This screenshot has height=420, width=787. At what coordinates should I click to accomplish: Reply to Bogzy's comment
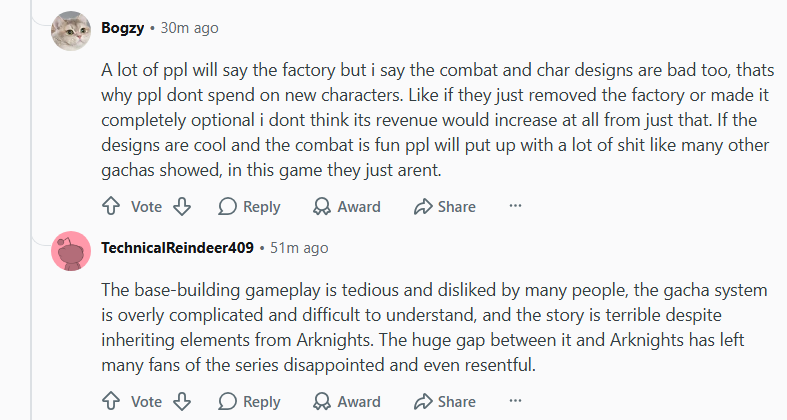tap(249, 206)
